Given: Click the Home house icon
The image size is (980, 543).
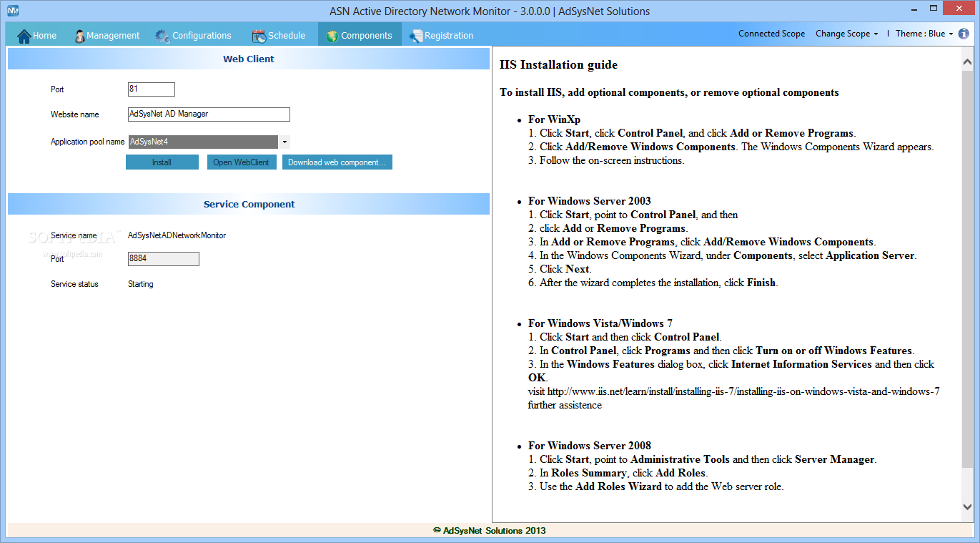Looking at the screenshot, I should click(x=24, y=36).
